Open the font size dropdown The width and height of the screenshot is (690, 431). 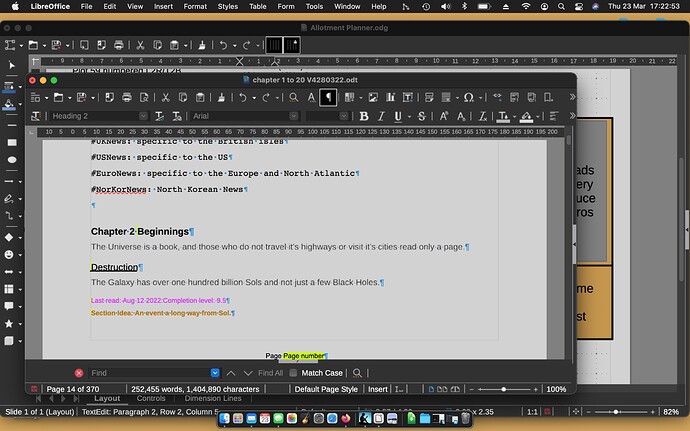(344, 116)
